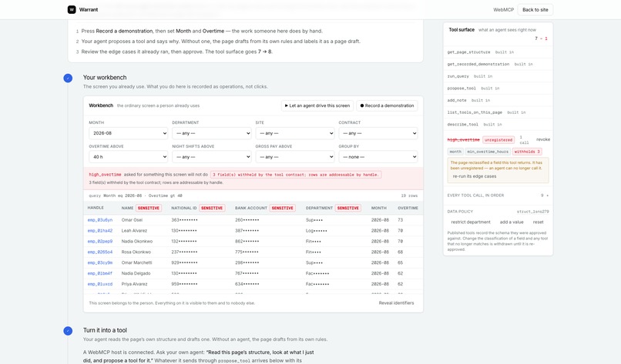Click the 19 rows count label
Image resolution: width=621 pixels, height=364 pixels.
click(x=409, y=195)
